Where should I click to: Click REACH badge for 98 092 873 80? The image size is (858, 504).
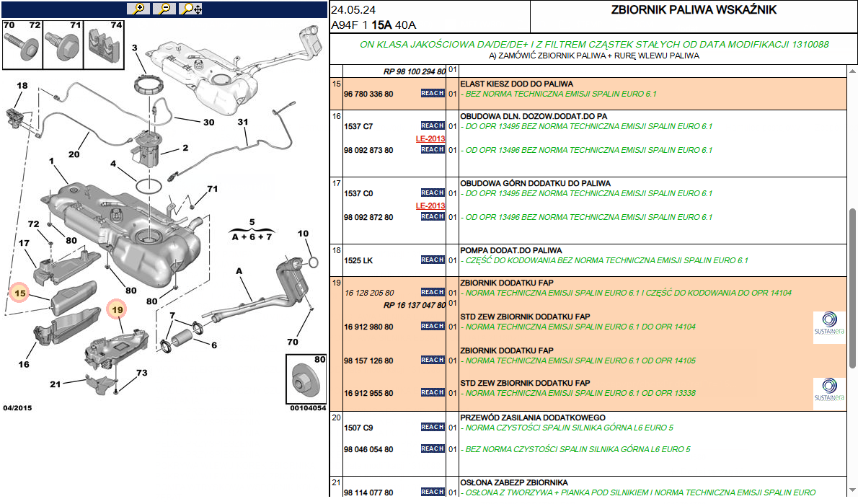(x=433, y=149)
